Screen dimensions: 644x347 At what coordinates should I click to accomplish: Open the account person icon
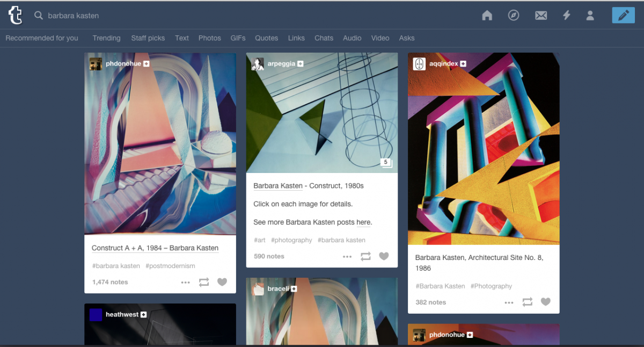tap(590, 16)
